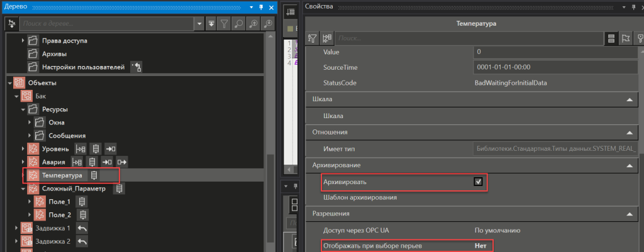
Task: Click the tree structure icon left of tree search
Action: 11,24
